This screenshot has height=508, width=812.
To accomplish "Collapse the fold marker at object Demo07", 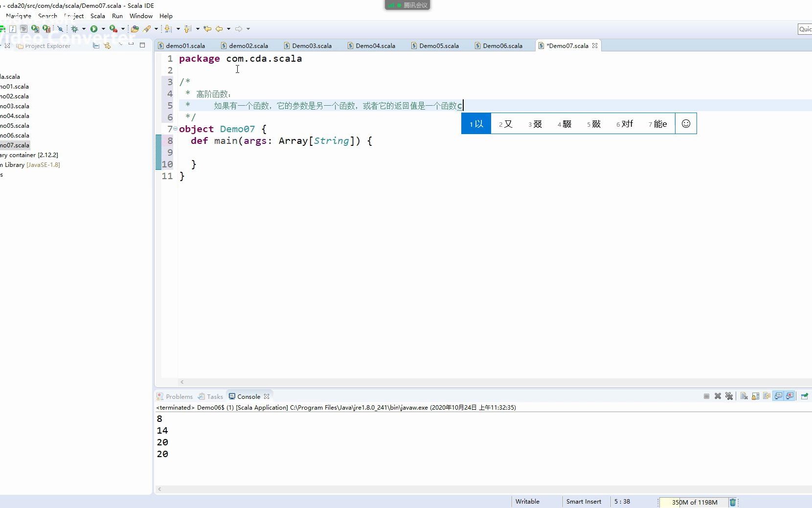I will (x=176, y=129).
